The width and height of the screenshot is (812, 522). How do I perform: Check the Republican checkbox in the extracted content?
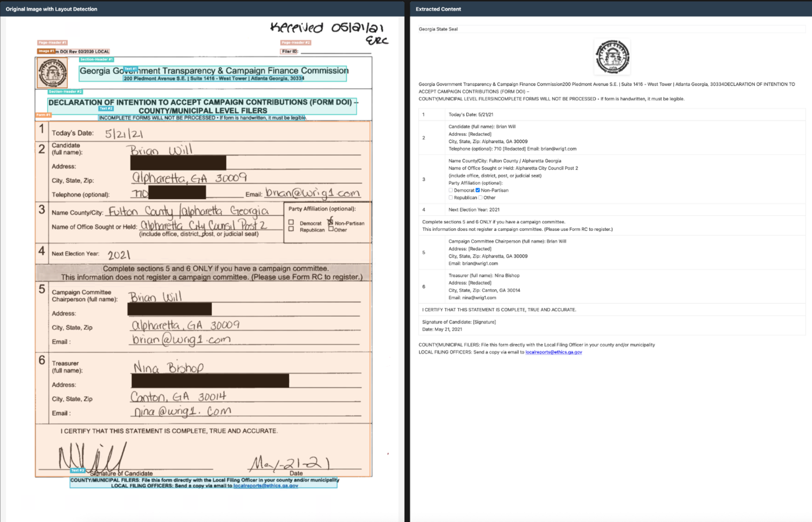pyautogui.click(x=451, y=198)
